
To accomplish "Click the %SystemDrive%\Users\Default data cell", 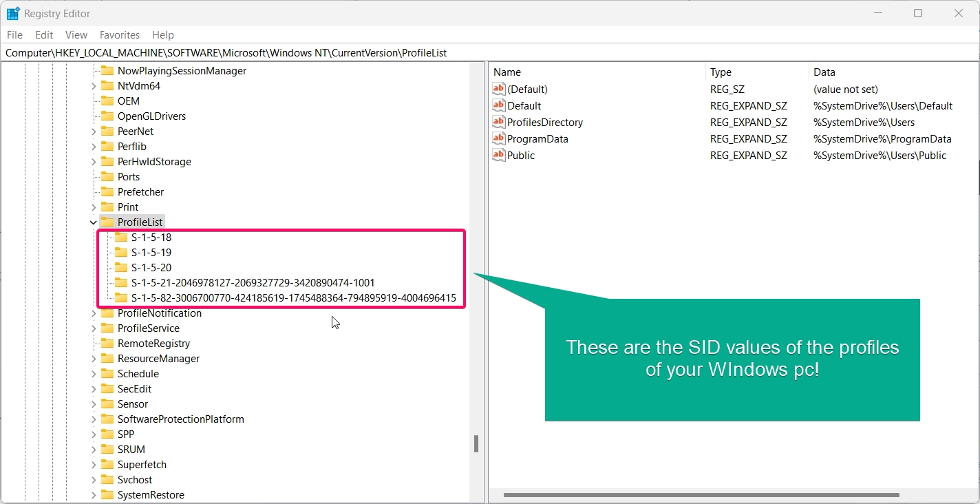I will [x=883, y=105].
